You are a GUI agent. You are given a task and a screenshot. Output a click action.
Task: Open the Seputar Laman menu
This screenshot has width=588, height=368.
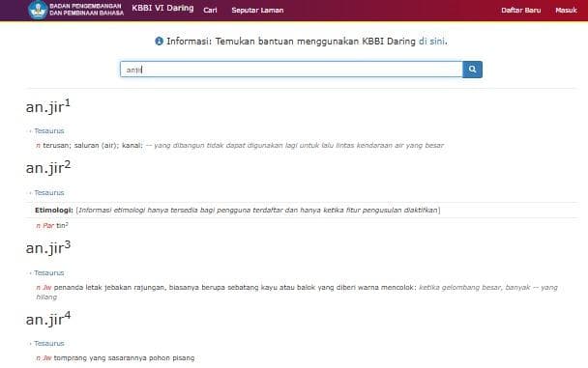[x=257, y=10]
